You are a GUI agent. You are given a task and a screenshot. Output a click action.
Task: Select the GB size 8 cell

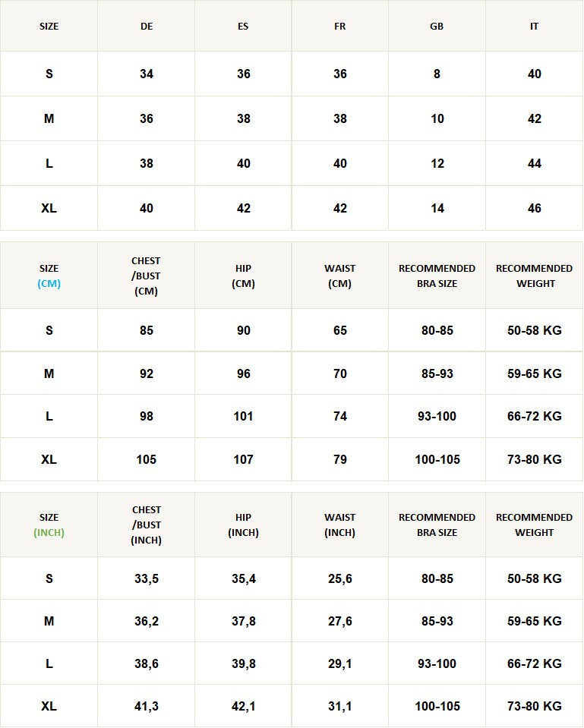pos(437,74)
